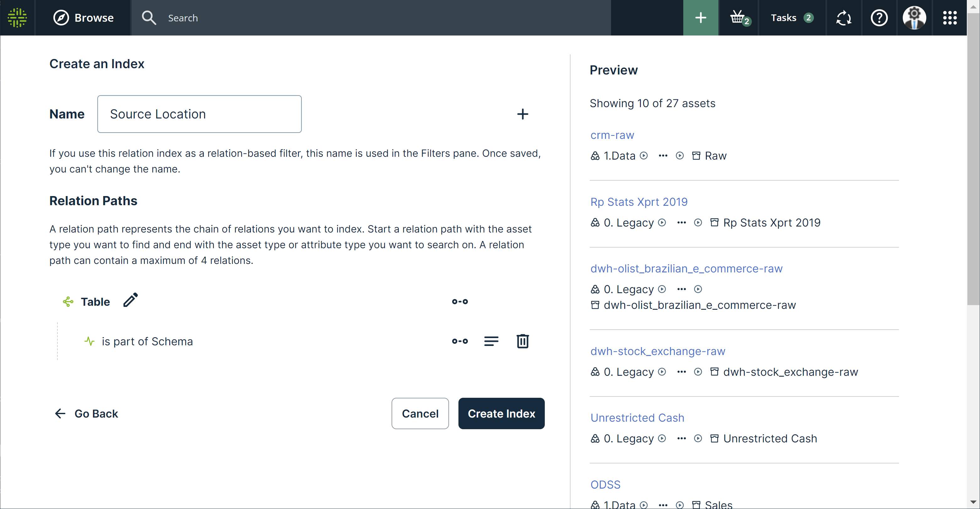
Task: Add relation after 'is part of Schema'
Action: (460, 341)
